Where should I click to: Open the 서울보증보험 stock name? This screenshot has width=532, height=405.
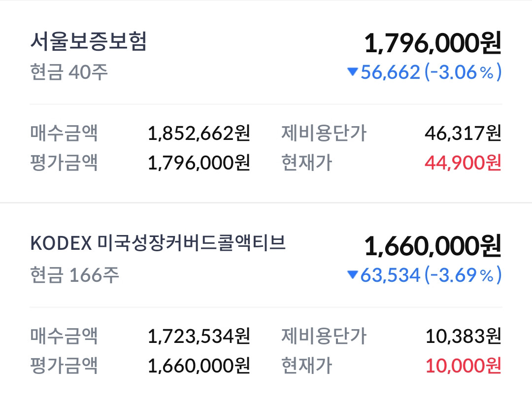(x=88, y=41)
